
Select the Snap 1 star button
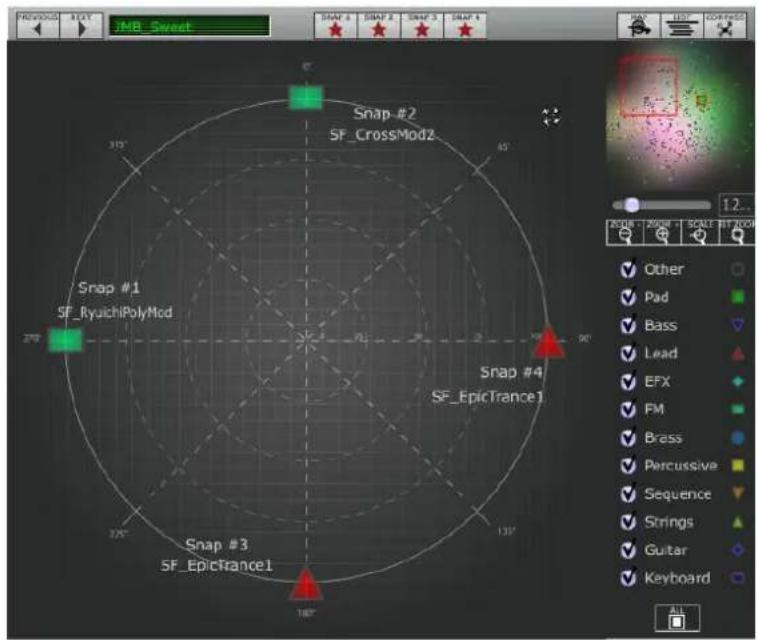coord(336,26)
